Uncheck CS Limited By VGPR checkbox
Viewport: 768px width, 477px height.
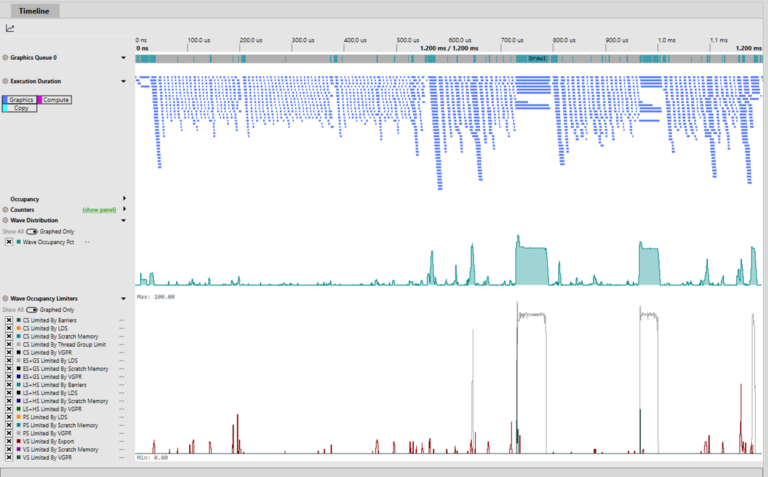pos(9,353)
